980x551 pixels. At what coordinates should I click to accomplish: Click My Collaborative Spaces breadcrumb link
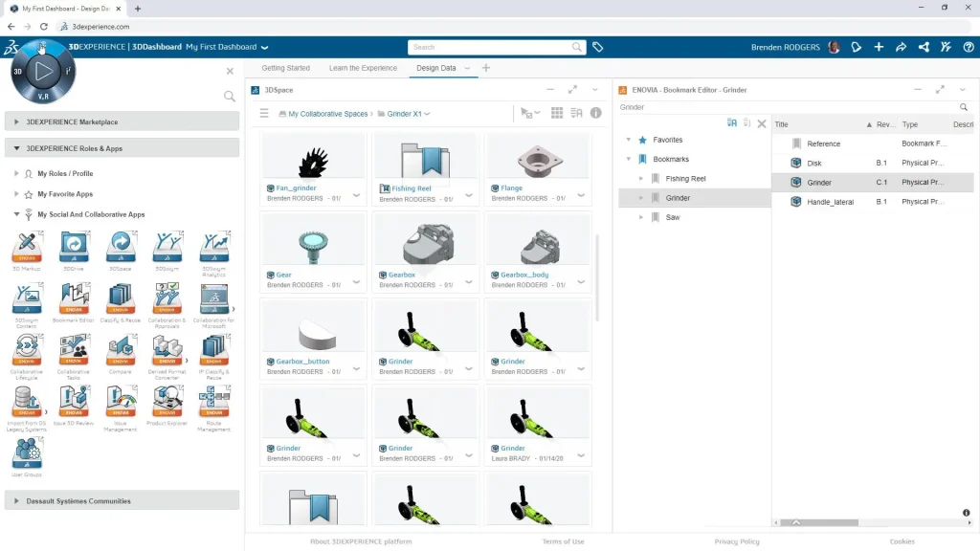(x=328, y=114)
